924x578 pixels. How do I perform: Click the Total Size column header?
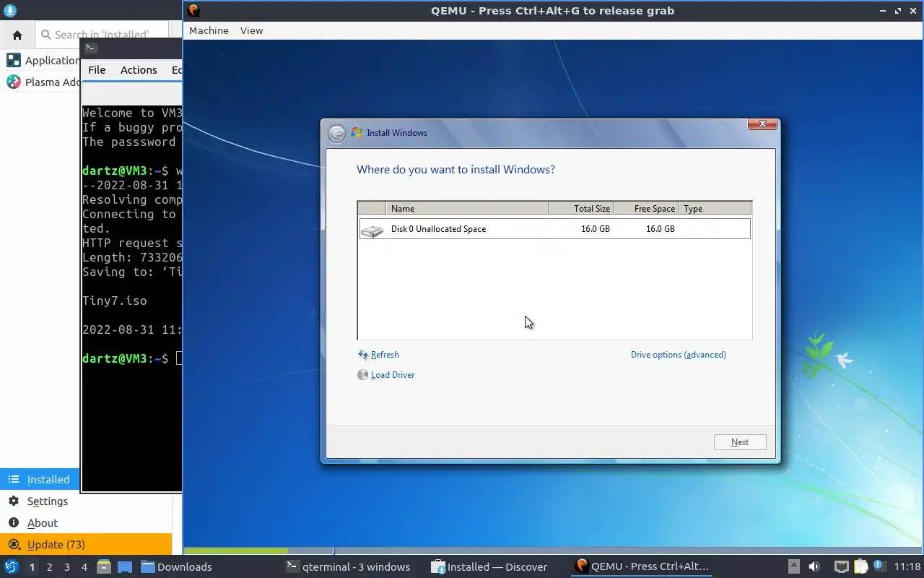pyautogui.click(x=581, y=209)
